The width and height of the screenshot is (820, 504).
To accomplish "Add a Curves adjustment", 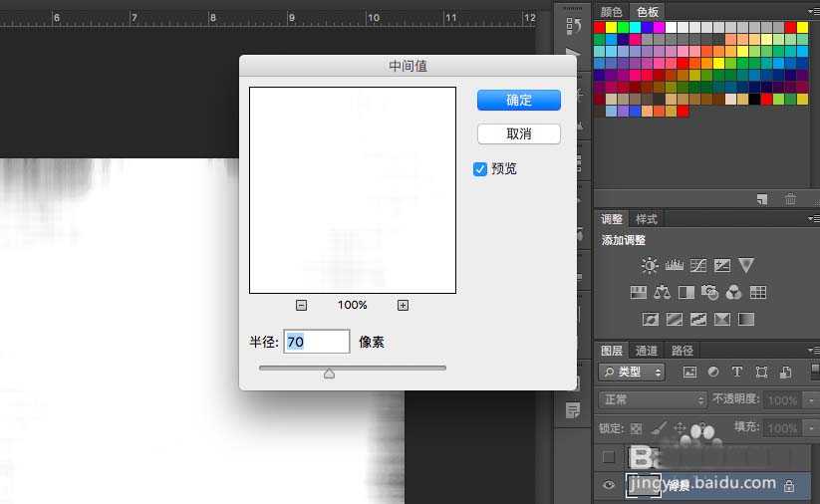I will pos(697,265).
